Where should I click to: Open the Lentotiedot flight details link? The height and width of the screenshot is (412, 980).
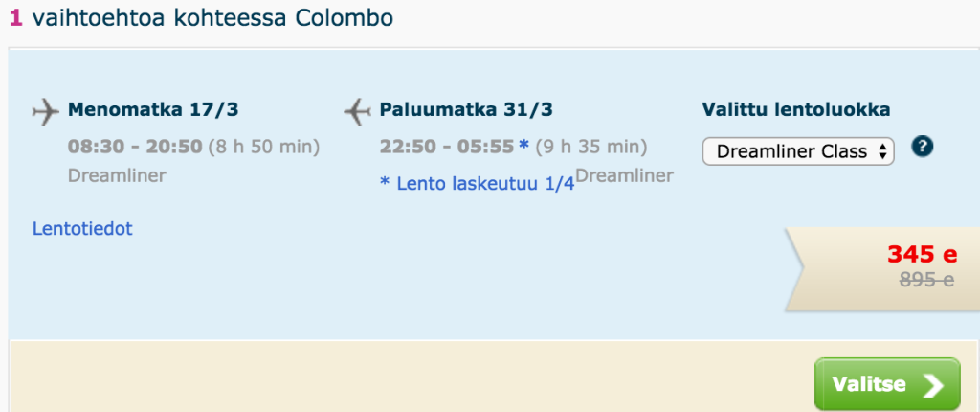point(82,229)
